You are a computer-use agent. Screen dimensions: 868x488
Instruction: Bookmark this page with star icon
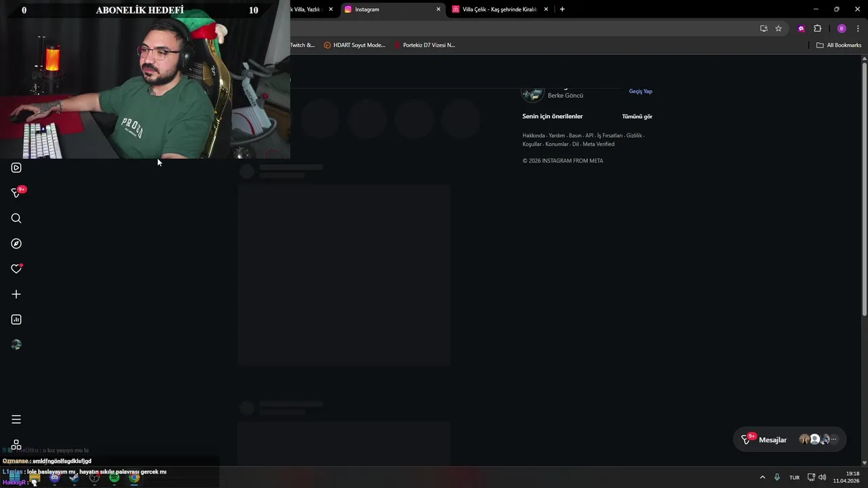[x=778, y=28]
